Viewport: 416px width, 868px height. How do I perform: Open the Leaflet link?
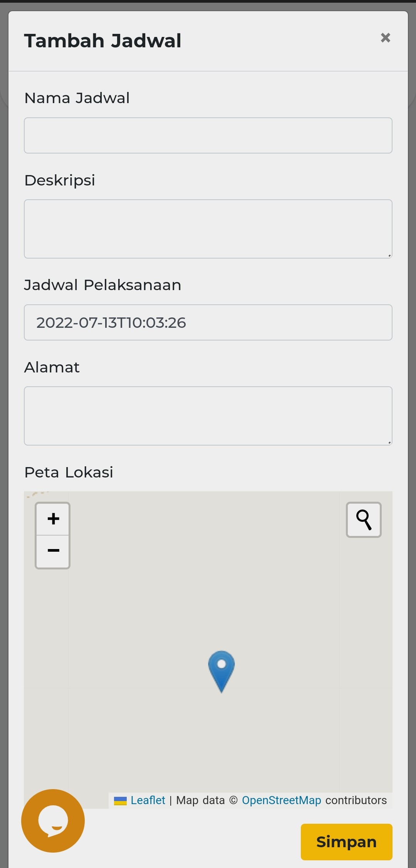point(148,800)
